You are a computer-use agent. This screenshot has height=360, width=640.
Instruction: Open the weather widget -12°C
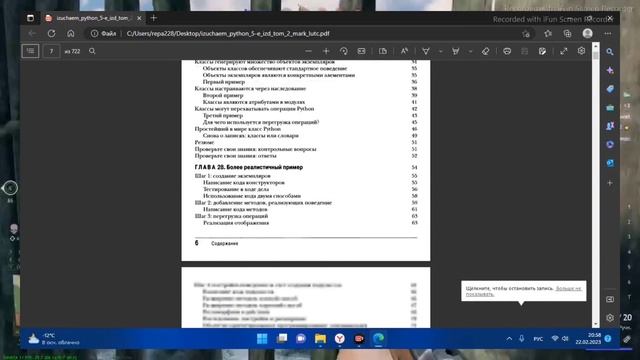coord(54,339)
